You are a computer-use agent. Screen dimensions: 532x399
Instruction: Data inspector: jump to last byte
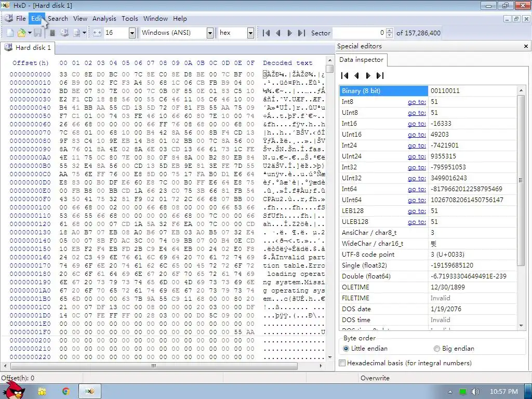pyautogui.click(x=380, y=76)
